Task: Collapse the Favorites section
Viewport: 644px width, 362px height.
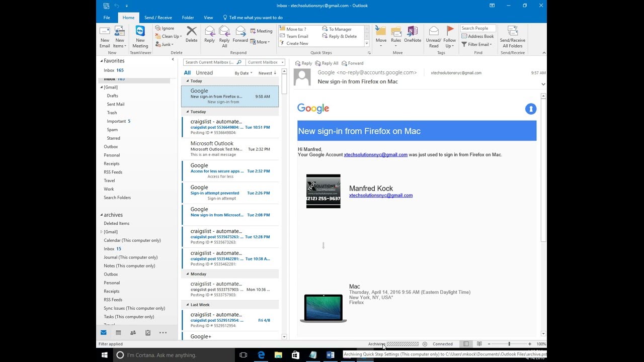Action: (x=102, y=61)
